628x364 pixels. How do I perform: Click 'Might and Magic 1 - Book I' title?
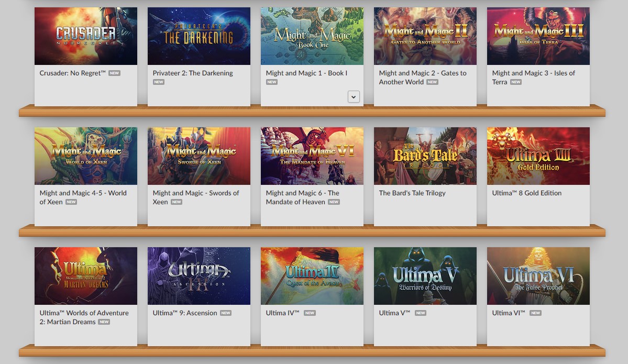pyautogui.click(x=306, y=73)
